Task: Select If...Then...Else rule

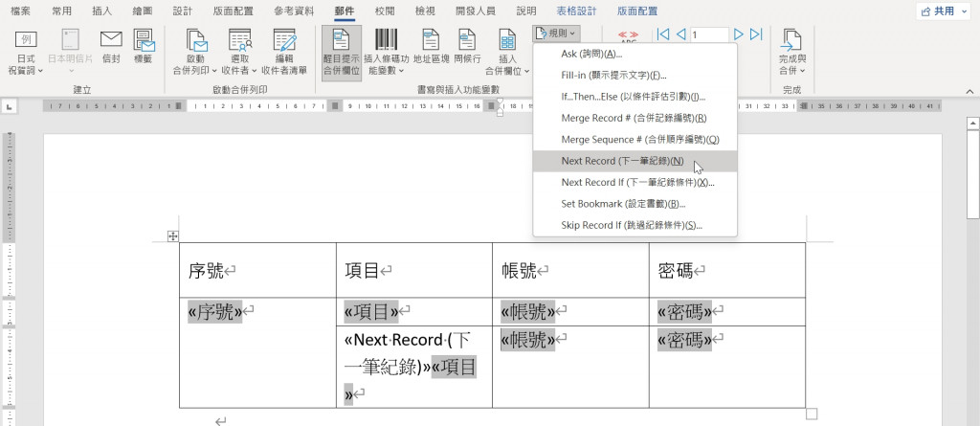Action: coord(635,97)
